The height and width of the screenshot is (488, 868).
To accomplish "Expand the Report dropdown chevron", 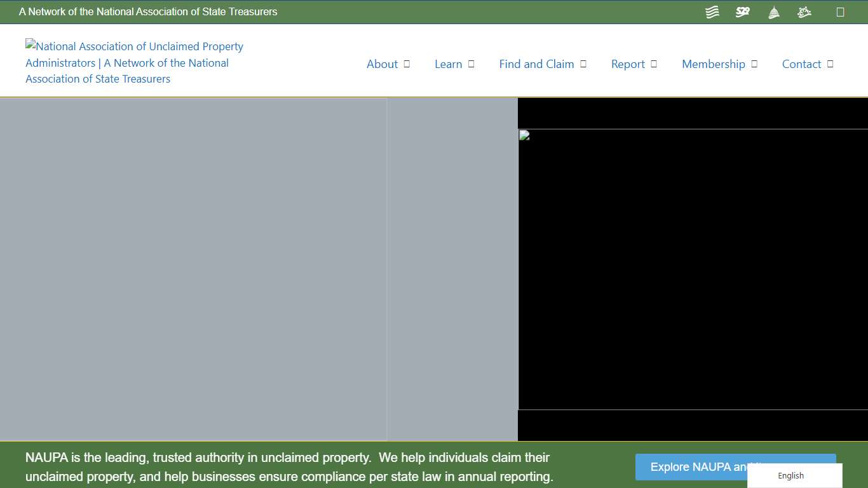I will point(653,64).
